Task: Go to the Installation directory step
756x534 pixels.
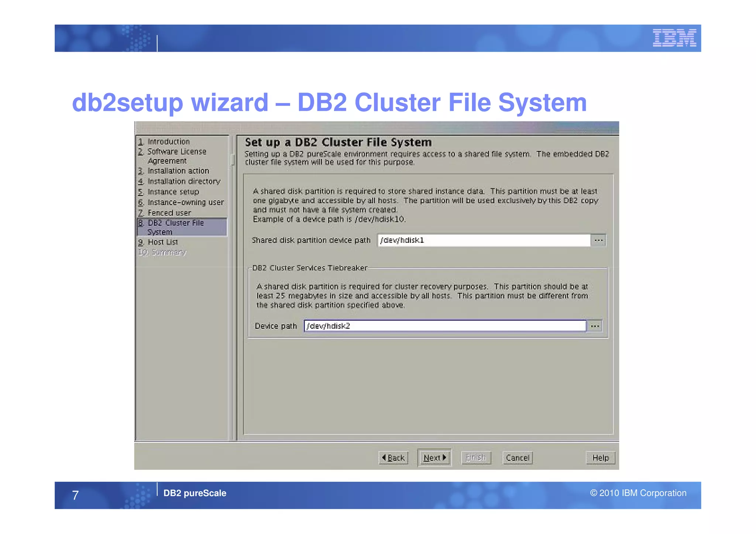Action: pyautogui.click(x=179, y=181)
